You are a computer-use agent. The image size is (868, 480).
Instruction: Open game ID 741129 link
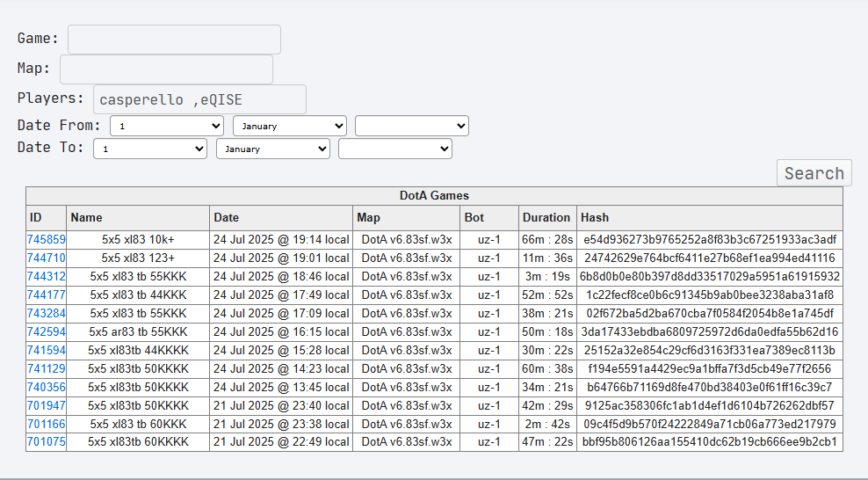click(x=46, y=368)
